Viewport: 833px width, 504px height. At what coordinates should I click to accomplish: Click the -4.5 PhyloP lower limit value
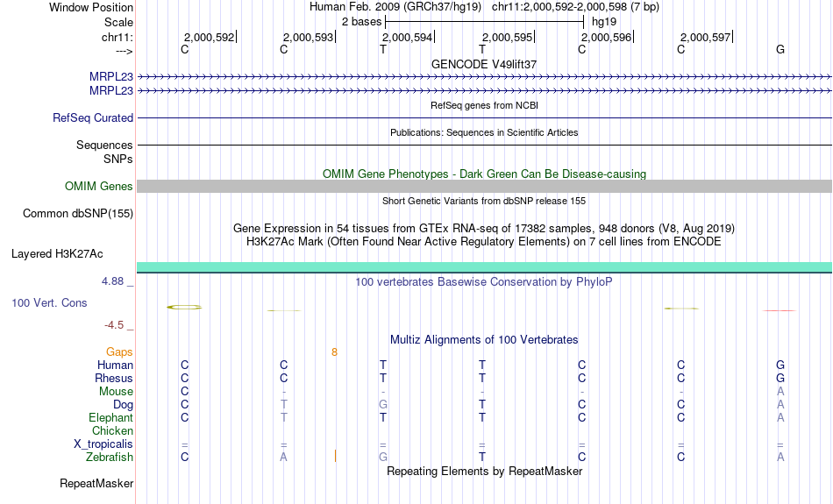114,325
